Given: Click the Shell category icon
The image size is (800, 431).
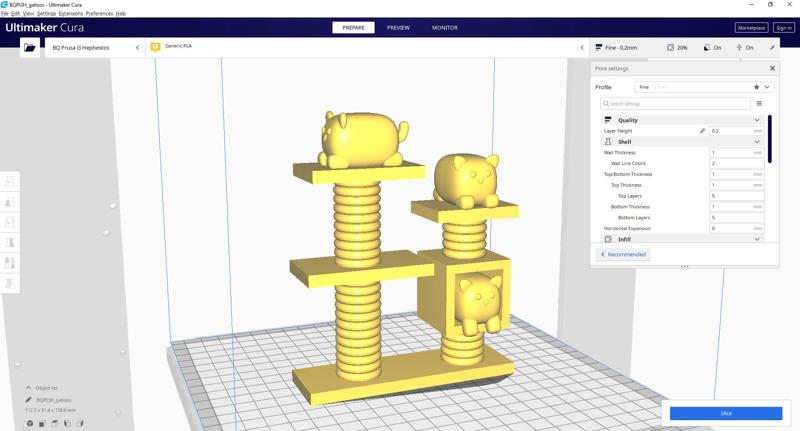Looking at the screenshot, I should (608, 142).
